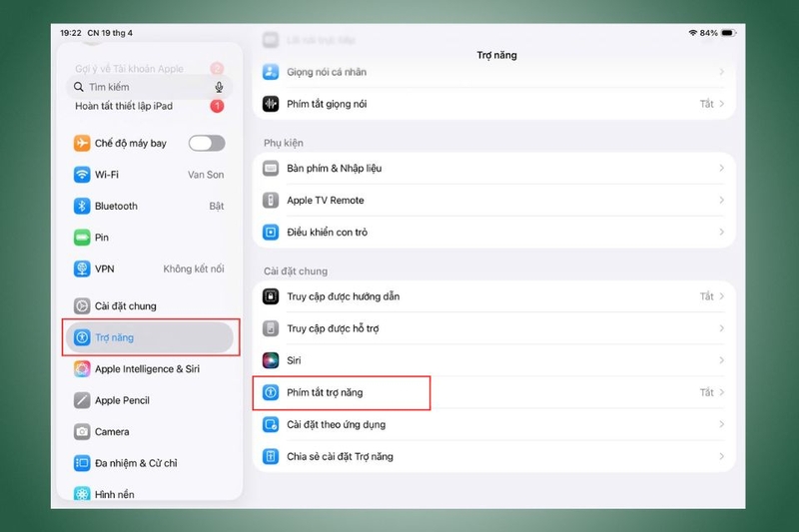Click the Hình nền flower icon
Screen dimensions: 799x532
(x=82, y=494)
